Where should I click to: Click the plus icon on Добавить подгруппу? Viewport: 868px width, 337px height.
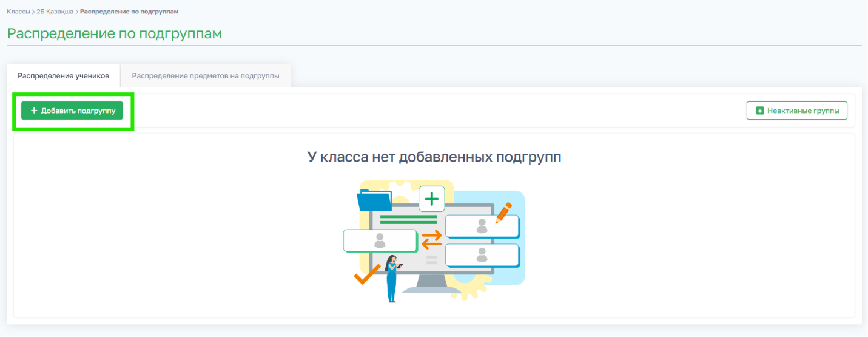pyautogui.click(x=34, y=111)
